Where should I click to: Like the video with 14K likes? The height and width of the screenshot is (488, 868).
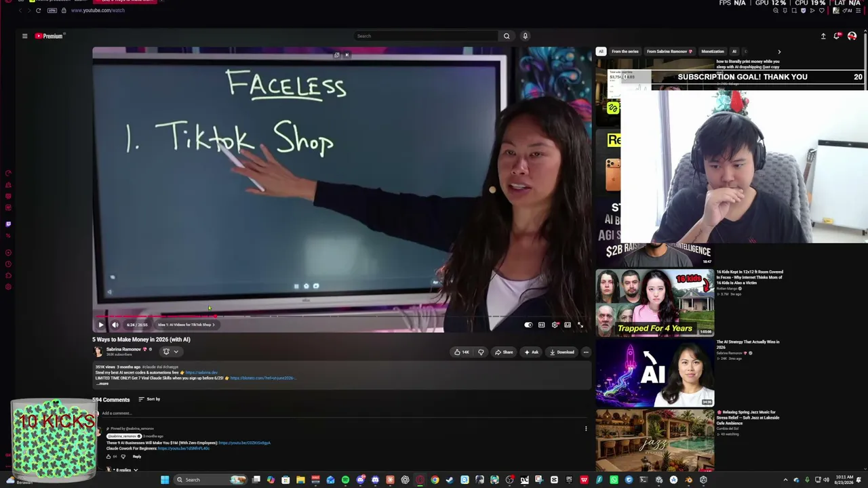462,352
